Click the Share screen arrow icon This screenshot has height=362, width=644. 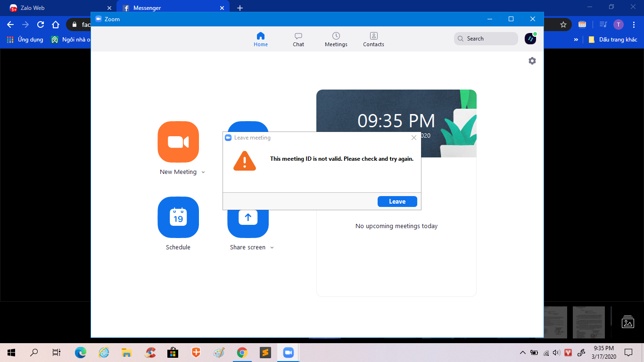[x=248, y=217]
